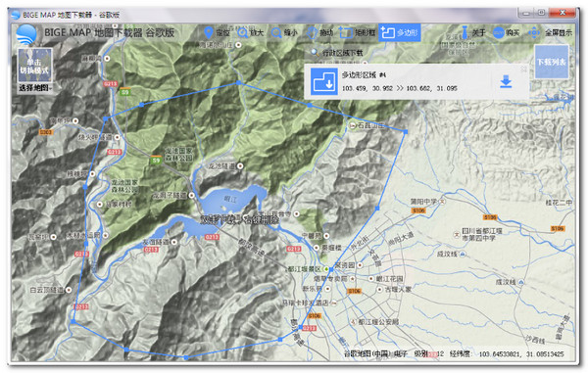
Task: Toggle map mode via 单击切换模式 tile
Action: click(34, 66)
